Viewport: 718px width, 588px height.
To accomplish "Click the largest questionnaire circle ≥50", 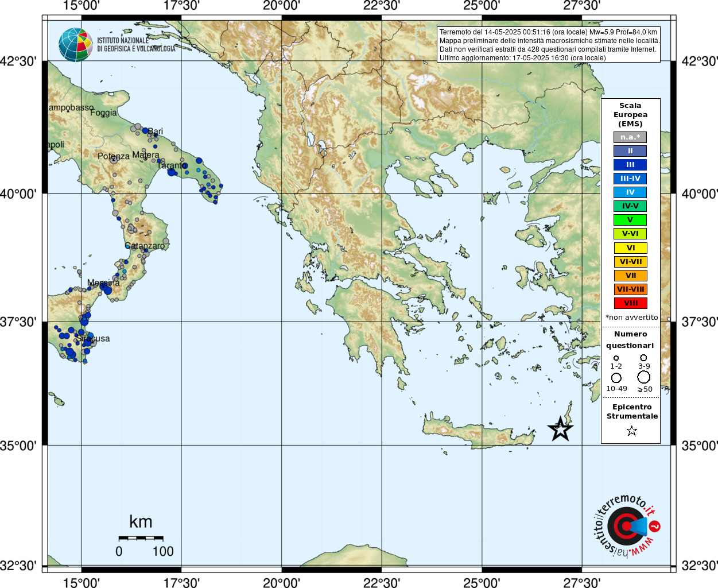I will point(644,377).
